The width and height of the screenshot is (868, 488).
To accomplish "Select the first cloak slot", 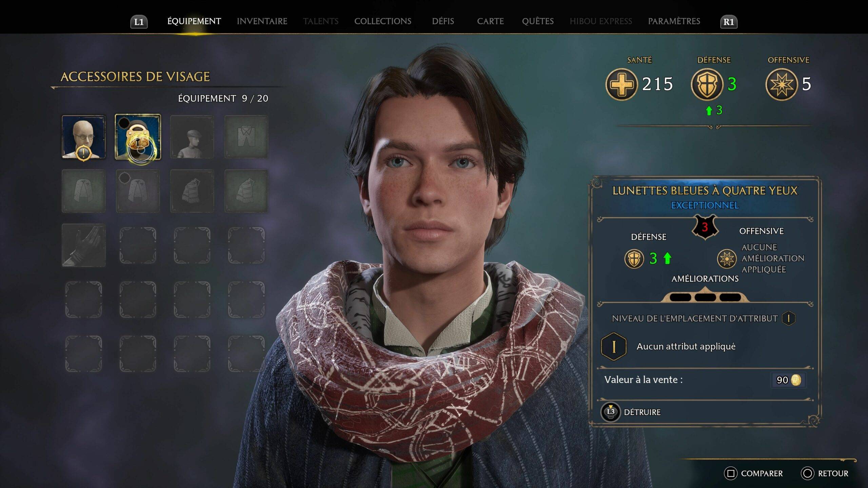I will point(83,191).
